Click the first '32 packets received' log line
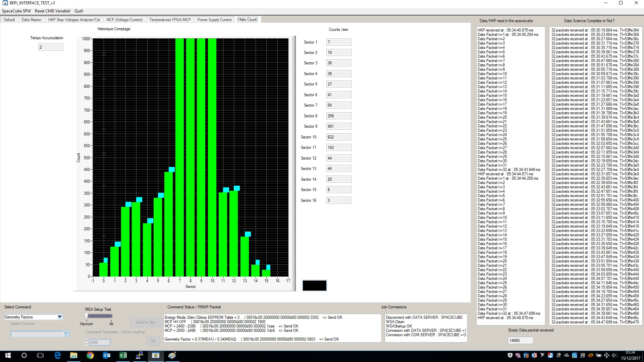Image resolution: width=644 pixels, height=362 pixels. [595, 30]
